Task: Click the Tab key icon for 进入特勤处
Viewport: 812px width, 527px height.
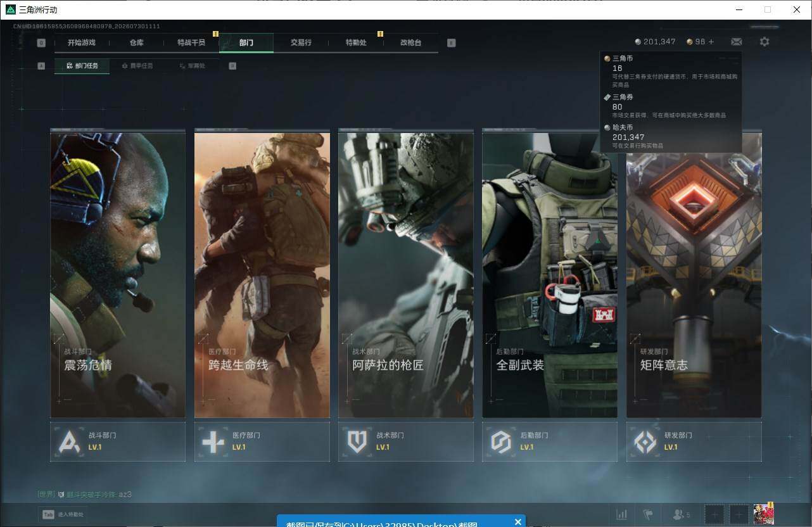Action: pyautogui.click(x=48, y=514)
